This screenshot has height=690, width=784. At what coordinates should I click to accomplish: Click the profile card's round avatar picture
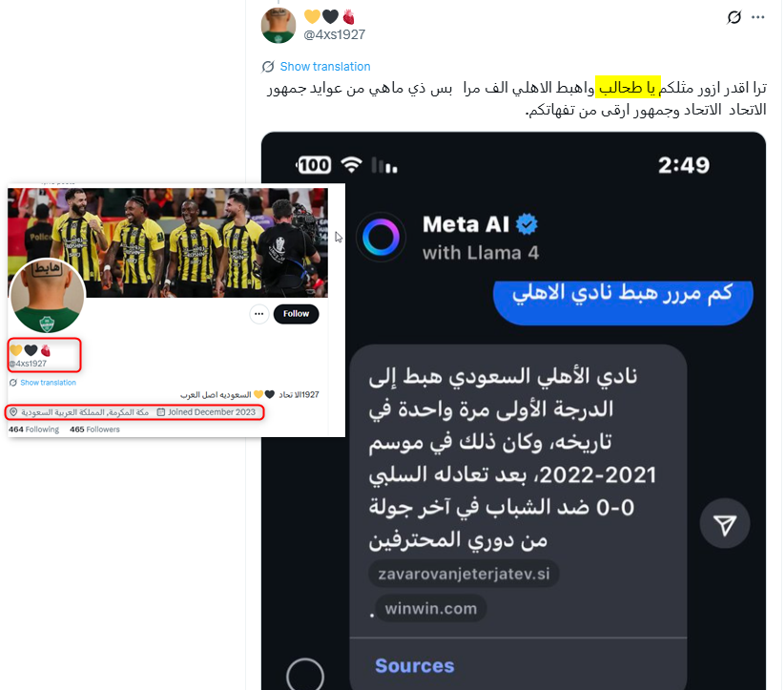click(x=48, y=296)
